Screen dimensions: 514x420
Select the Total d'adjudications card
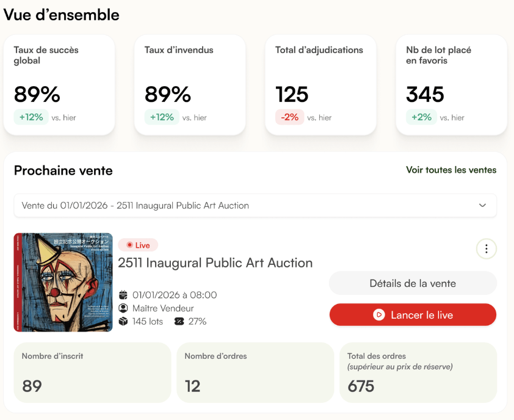[x=320, y=85]
